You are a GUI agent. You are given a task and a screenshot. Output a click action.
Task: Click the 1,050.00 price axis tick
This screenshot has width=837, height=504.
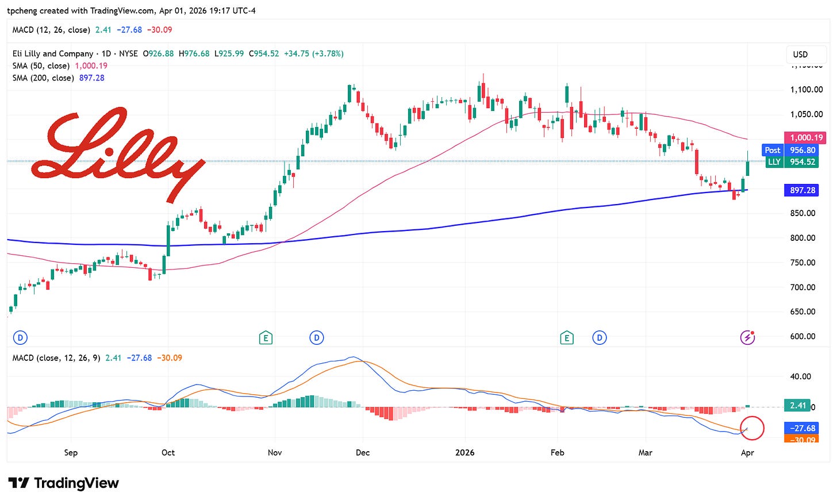[807, 114]
